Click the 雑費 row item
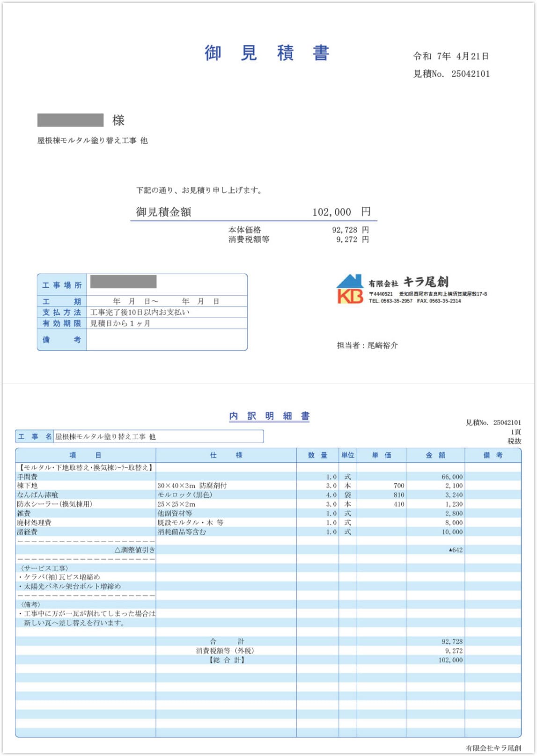 point(24,514)
